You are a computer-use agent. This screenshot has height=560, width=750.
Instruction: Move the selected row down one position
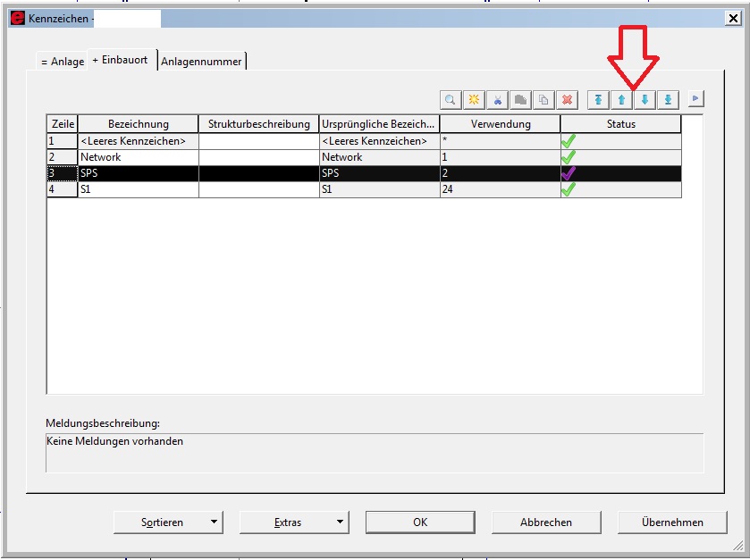[645, 100]
